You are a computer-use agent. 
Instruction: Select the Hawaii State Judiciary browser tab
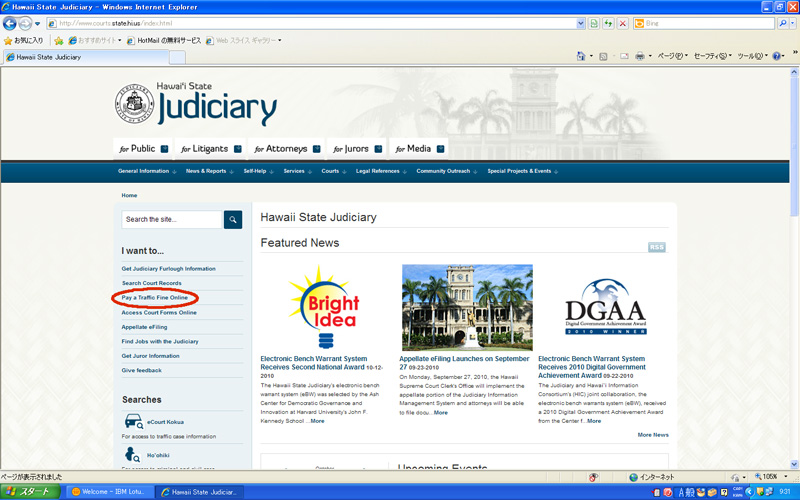(x=86, y=57)
